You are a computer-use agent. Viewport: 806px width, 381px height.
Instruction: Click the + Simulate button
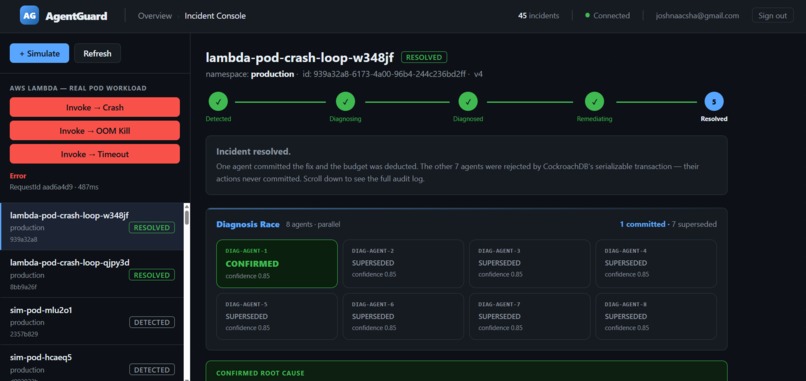[x=39, y=53]
